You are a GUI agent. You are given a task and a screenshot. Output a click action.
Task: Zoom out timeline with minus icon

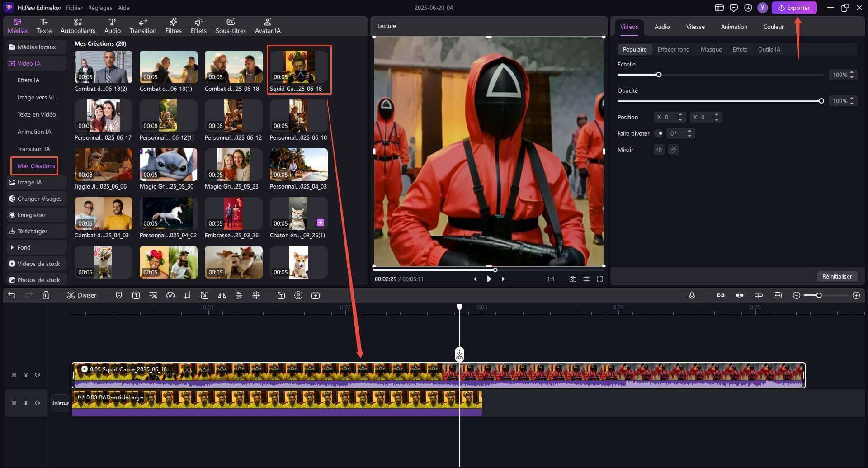pyautogui.click(x=797, y=295)
